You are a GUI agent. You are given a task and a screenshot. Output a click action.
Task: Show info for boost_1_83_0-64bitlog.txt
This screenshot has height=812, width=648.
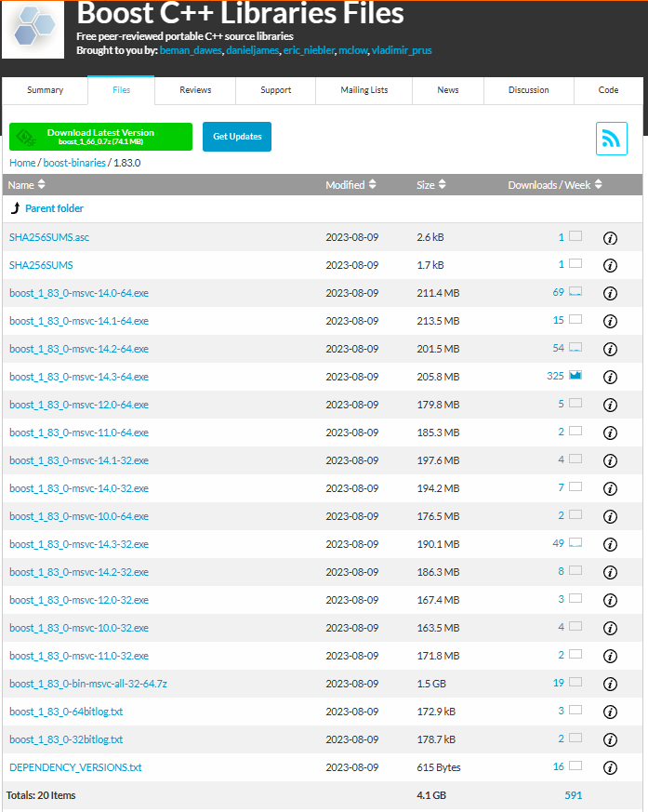coord(610,712)
